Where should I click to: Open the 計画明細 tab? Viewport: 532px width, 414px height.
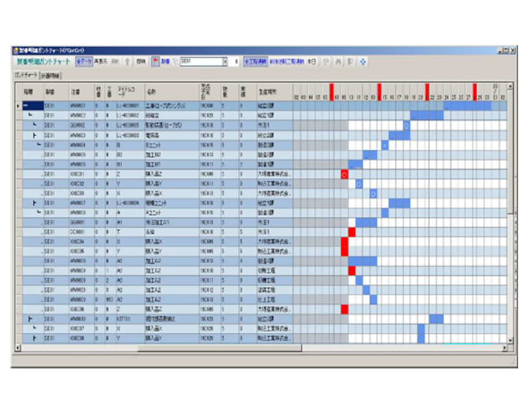click(52, 75)
